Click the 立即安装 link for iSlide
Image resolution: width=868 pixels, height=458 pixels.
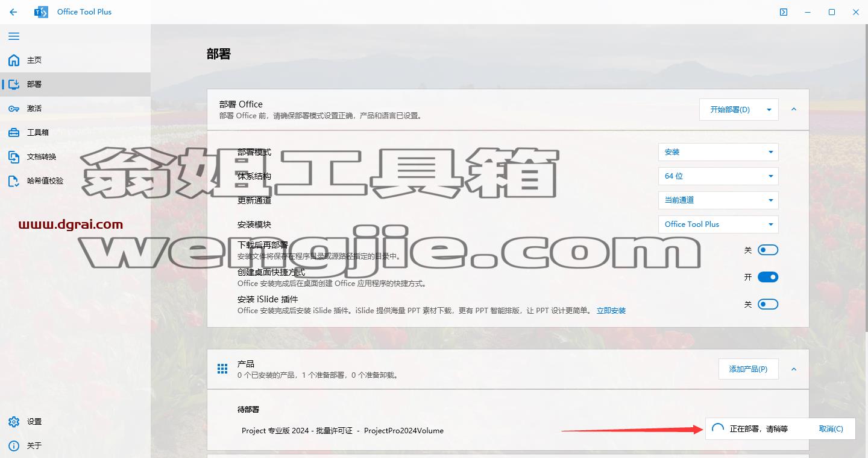click(611, 311)
